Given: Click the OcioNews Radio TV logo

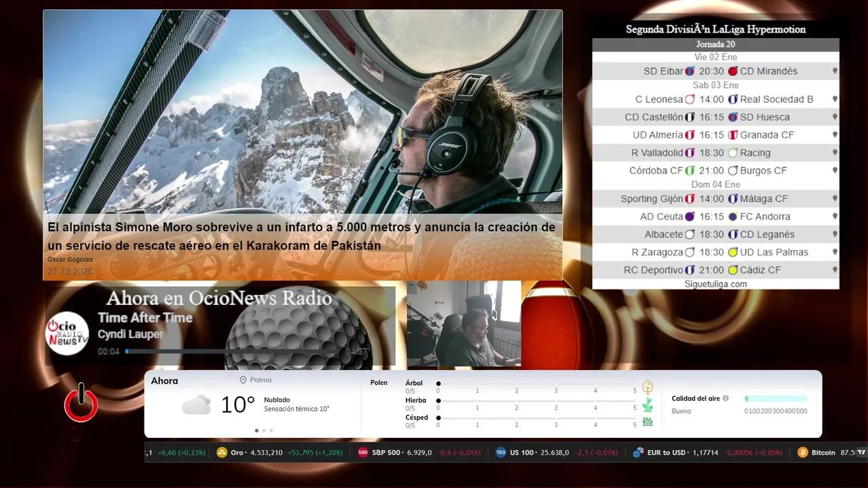Looking at the screenshot, I should (67, 333).
